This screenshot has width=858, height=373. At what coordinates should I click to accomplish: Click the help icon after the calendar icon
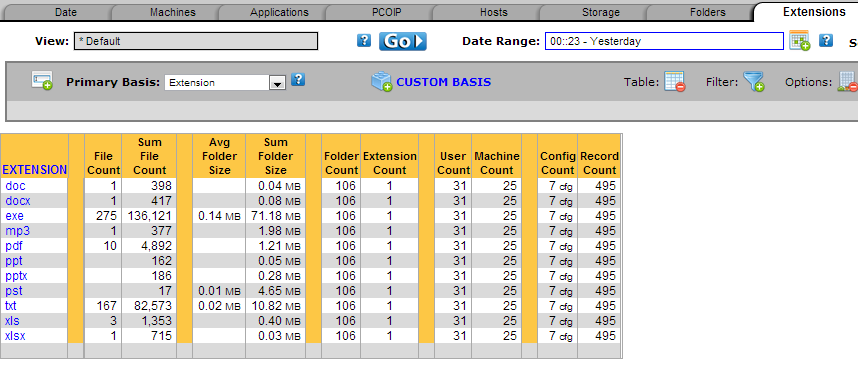(826, 40)
